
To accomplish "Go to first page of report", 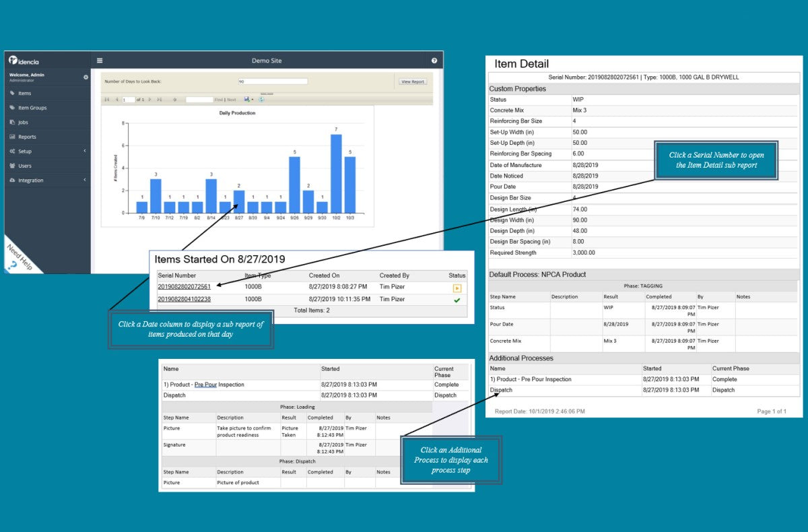I will click(107, 99).
